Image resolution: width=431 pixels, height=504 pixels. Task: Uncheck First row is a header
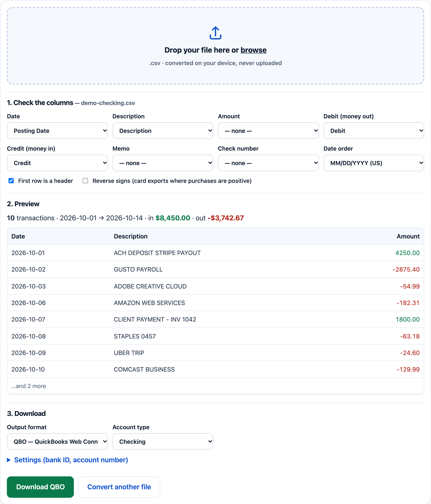point(11,181)
